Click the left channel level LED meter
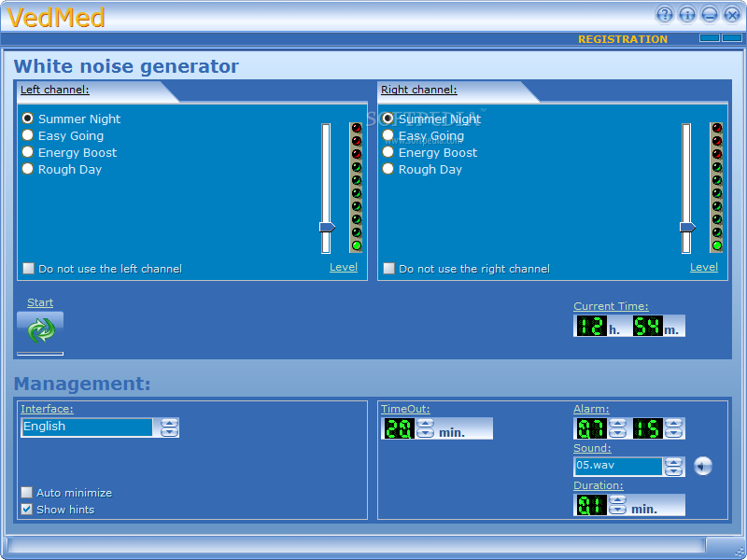This screenshot has height=560, width=747. (356, 188)
